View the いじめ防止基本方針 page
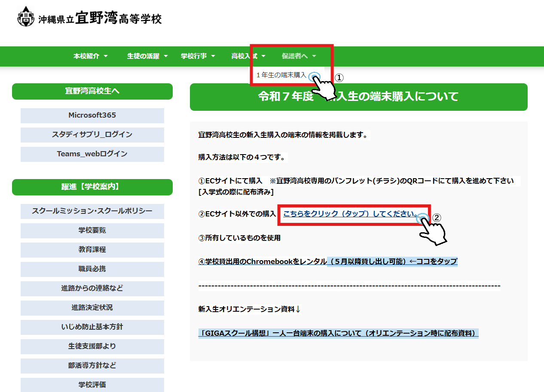 pyautogui.click(x=92, y=327)
